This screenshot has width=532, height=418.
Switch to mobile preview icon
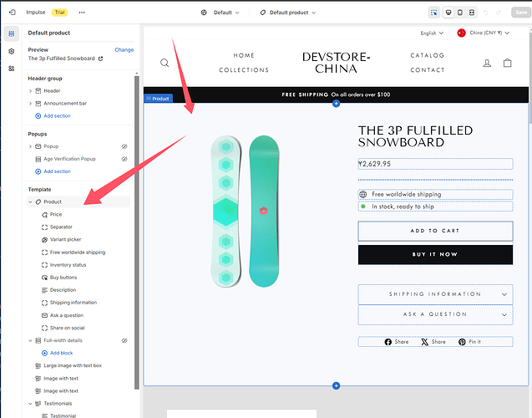point(460,13)
